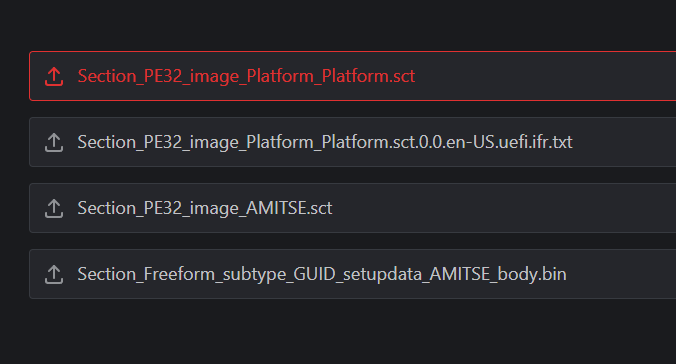Viewport: 676px width, 364px height.
Task: Click upload icon for setupdata_AMITSE_body.bin
Action: pyautogui.click(x=54, y=274)
